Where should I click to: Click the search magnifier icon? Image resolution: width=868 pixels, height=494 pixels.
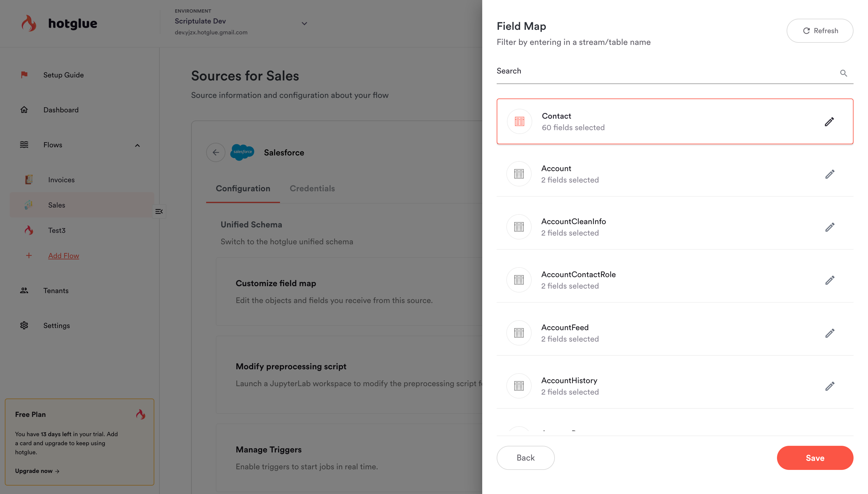pos(843,73)
